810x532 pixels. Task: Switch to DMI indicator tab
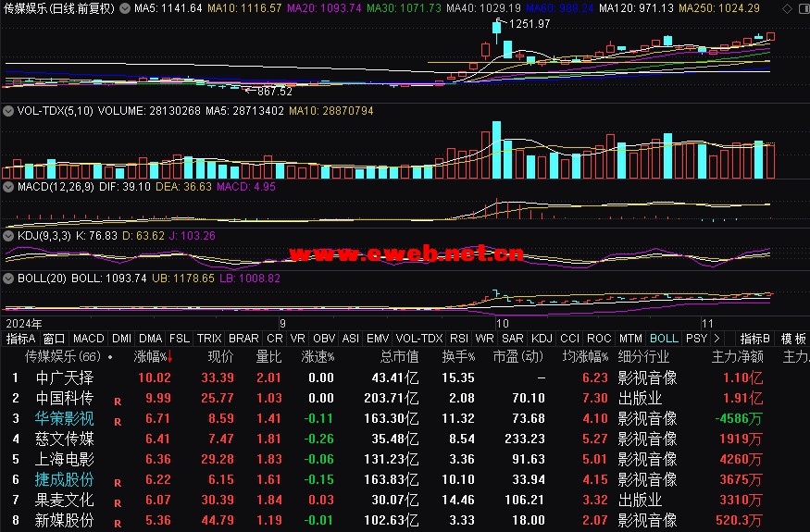click(121, 339)
